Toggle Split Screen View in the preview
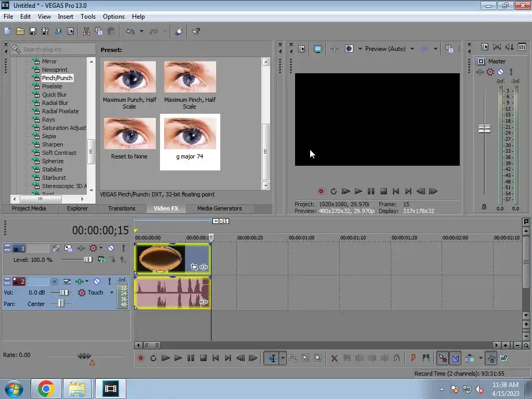Image resolution: width=532 pixels, height=399 pixels. point(349,49)
